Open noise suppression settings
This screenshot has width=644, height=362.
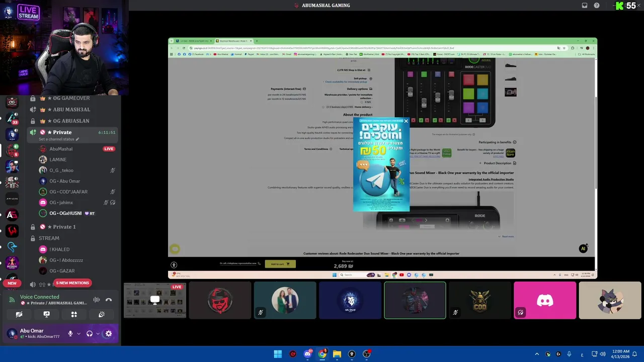pyautogui.click(x=96, y=300)
